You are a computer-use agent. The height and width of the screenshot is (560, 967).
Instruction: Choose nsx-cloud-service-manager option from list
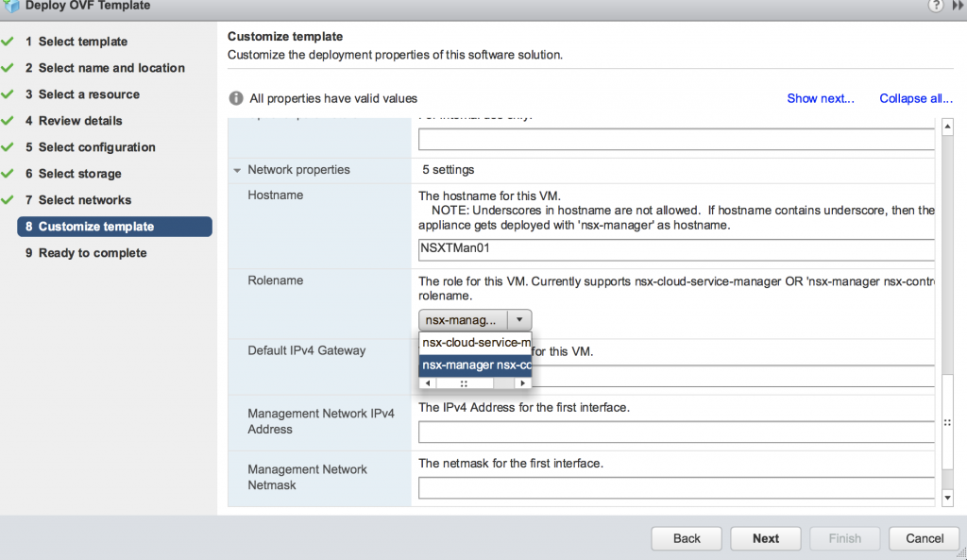click(476, 342)
